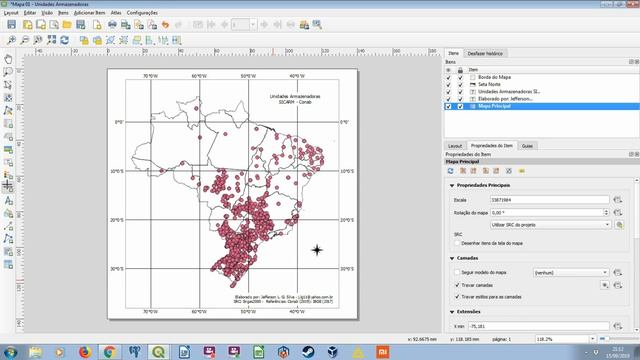This screenshot has width=640, height=360.
Task: Open the Adicionar Item menu
Action: pos(89,13)
